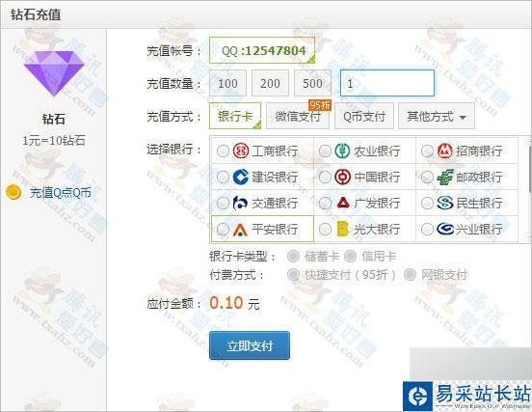The width and height of the screenshot is (532, 412).
Task: Select 招商银行 radio button
Action: (427, 151)
